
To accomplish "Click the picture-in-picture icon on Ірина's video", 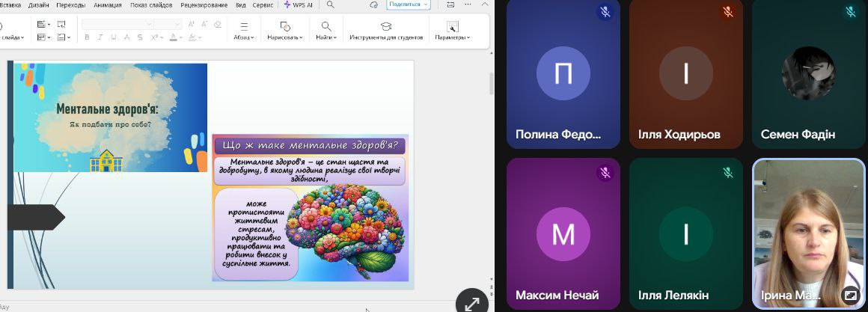I will coord(850,296).
